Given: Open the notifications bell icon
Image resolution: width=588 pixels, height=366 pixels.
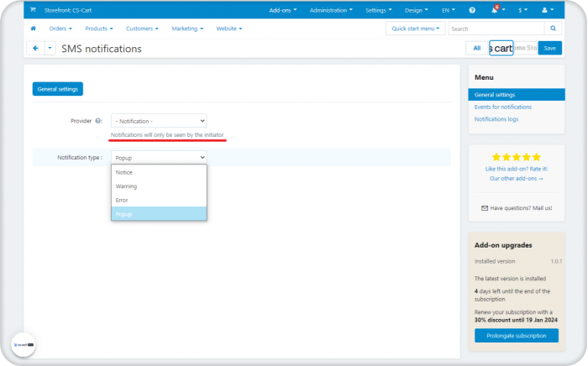Looking at the screenshot, I should 495,10.
